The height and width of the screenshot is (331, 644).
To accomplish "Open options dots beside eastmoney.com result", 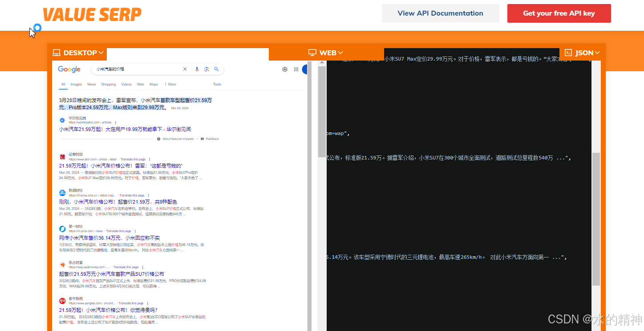I will pos(142,267).
